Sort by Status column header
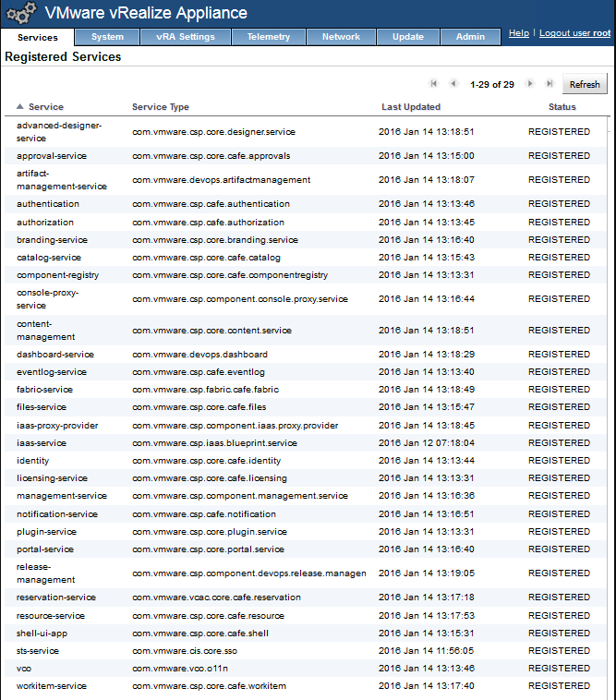This screenshot has height=700, width=616. (562, 107)
